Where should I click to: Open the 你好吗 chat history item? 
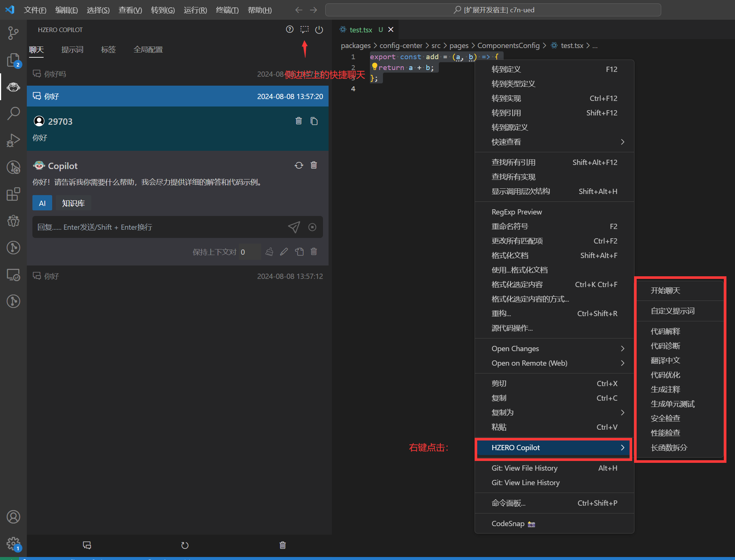pos(178,74)
